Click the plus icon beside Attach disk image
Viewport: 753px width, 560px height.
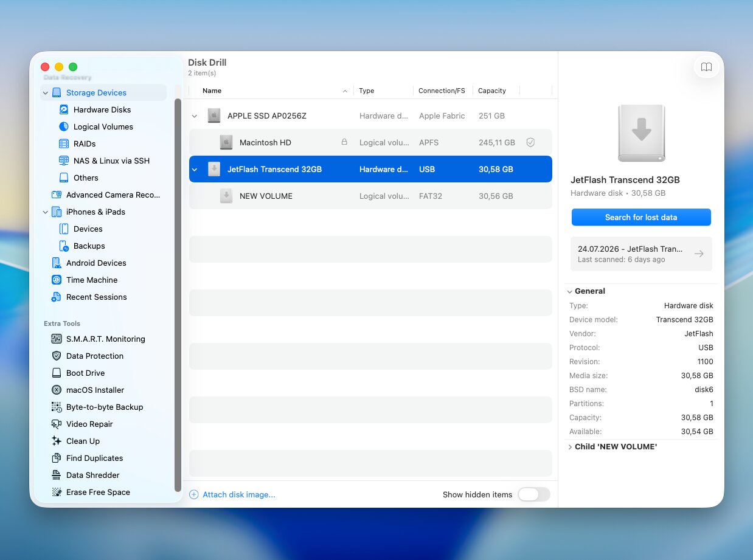pos(194,494)
